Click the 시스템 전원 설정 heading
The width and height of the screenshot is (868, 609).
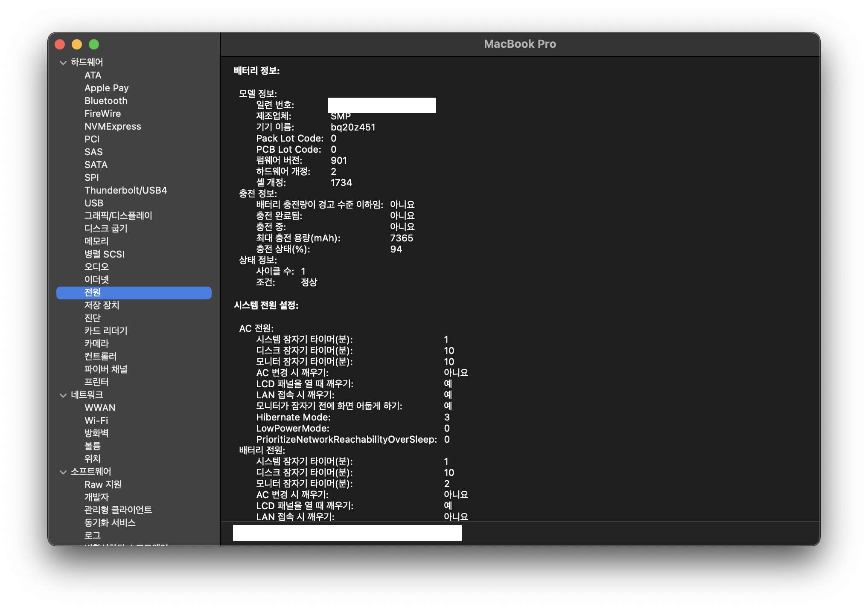click(266, 305)
